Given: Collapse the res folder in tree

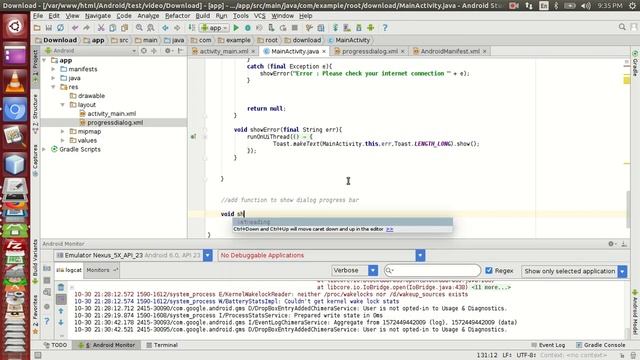Looking at the screenshot, I should 53,87.
